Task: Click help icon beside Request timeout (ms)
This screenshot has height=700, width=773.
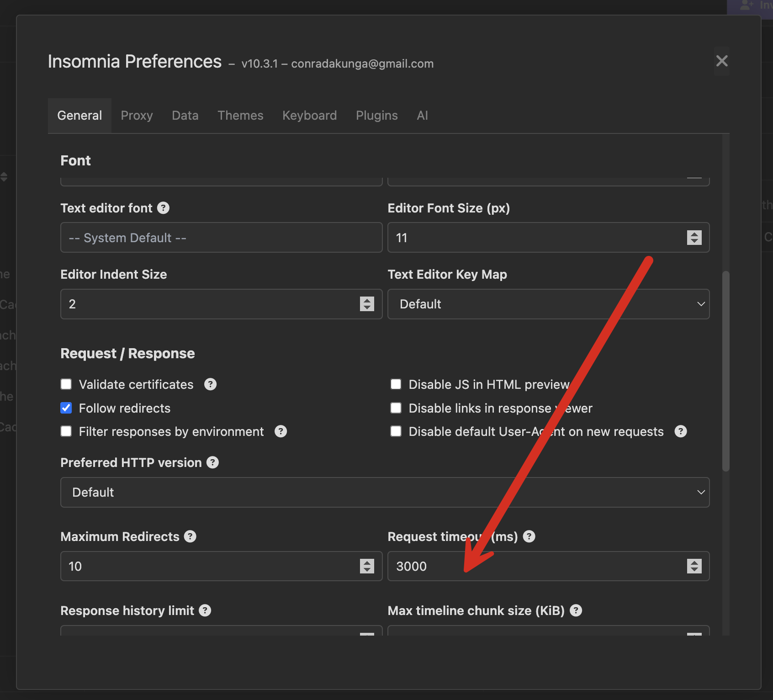Action: pos(529,536)
